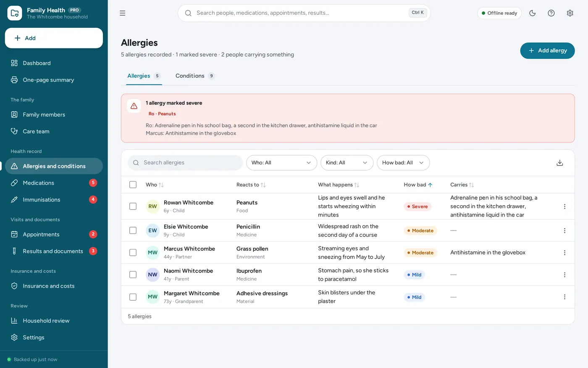588x368 pixels.
Task: Download the allergies list
Action: (x=560, y=163)
